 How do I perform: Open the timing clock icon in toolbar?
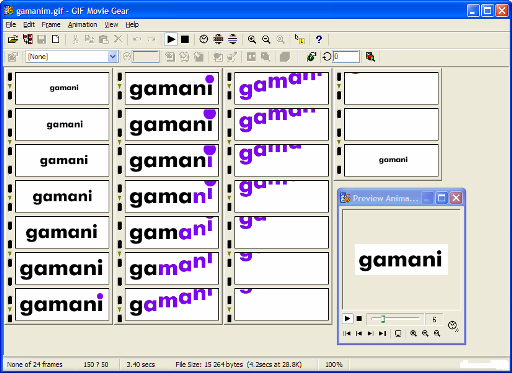click(204, 39)
